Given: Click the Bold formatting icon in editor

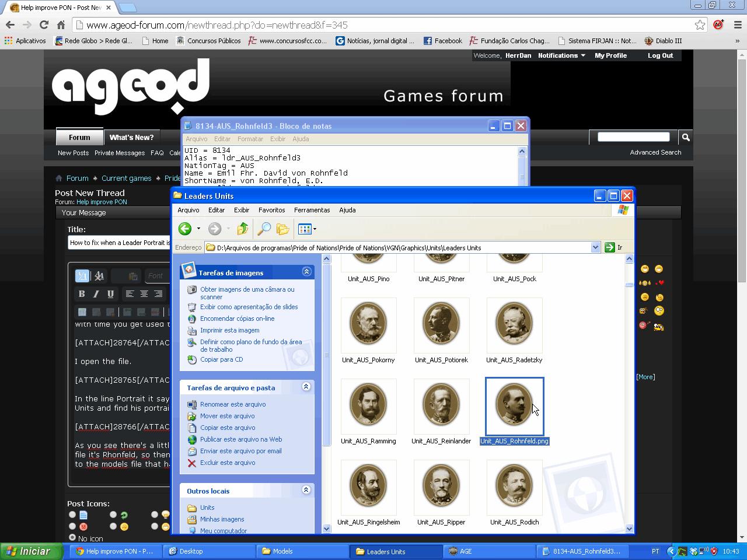Looking at the screenshot, I should point(82,294).
